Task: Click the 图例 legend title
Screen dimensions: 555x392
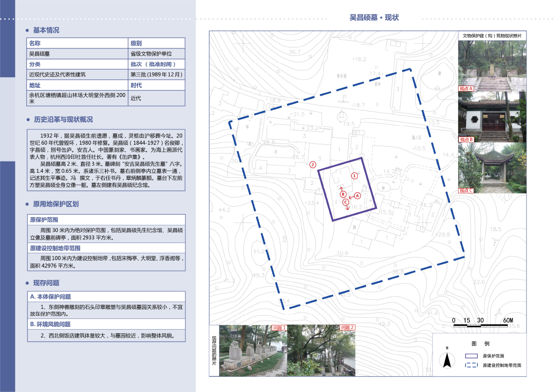Action: [x=480, y=344]
